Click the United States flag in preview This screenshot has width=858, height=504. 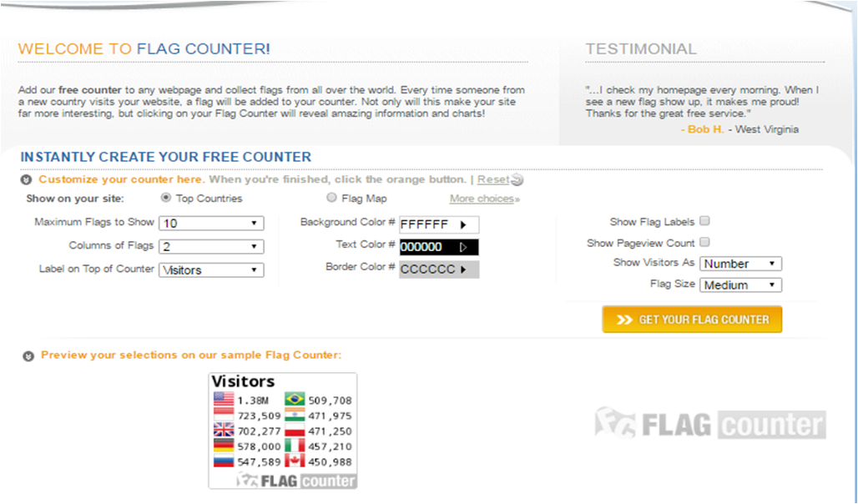coord(223,399)
